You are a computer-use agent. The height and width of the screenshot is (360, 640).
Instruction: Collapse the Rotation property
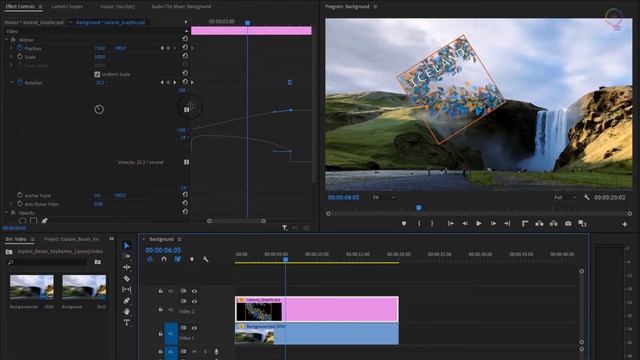click(x=11, y=82)
